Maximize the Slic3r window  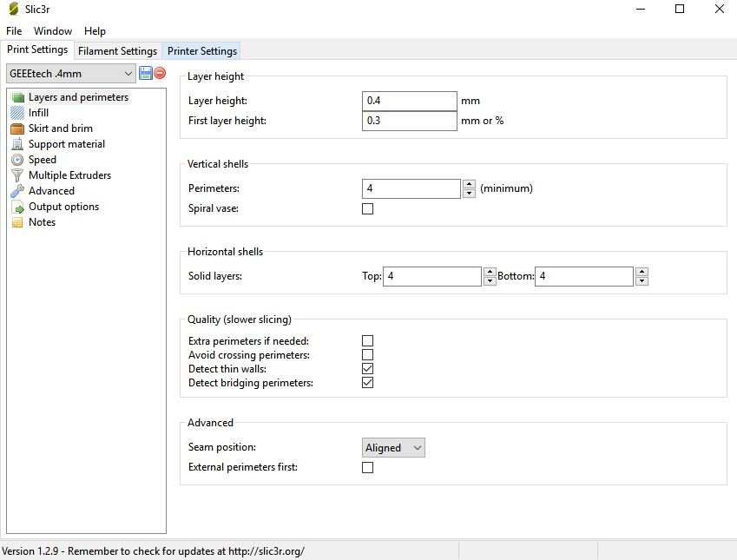click(x=680, y=9)
